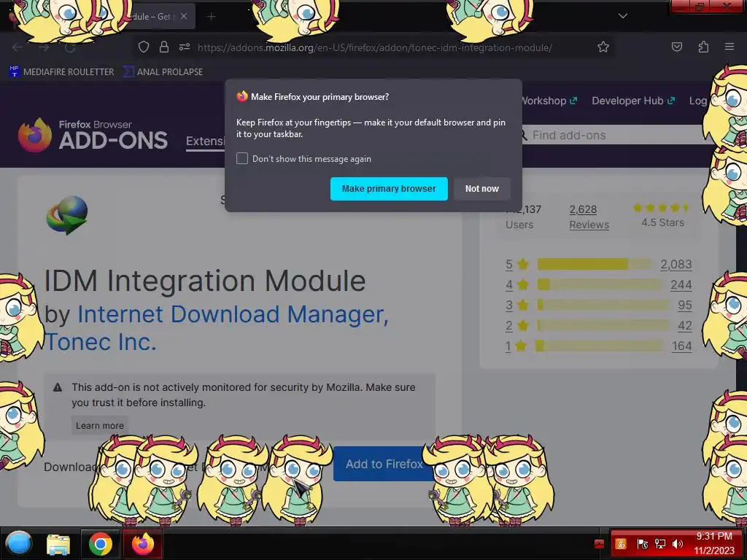Click the warning triangle icon
747x560 pixels.
(x=58, y=387)
